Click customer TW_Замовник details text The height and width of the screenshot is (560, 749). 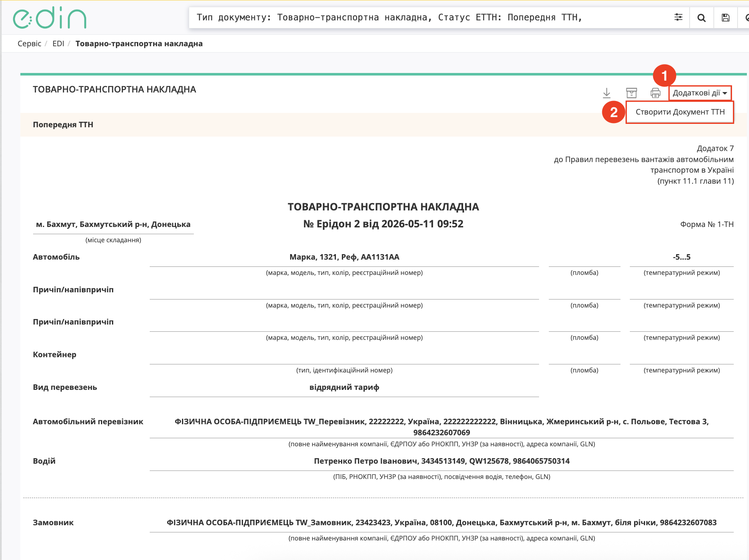tap(442, 523)
